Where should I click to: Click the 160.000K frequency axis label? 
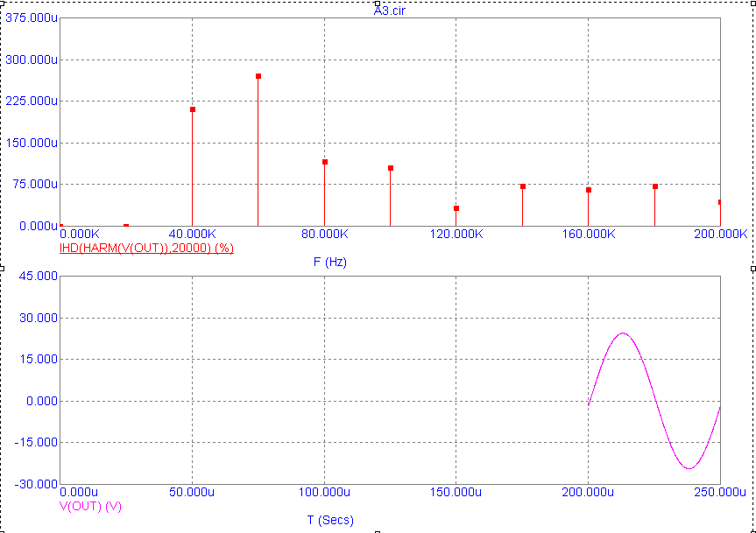pos(588,234)
